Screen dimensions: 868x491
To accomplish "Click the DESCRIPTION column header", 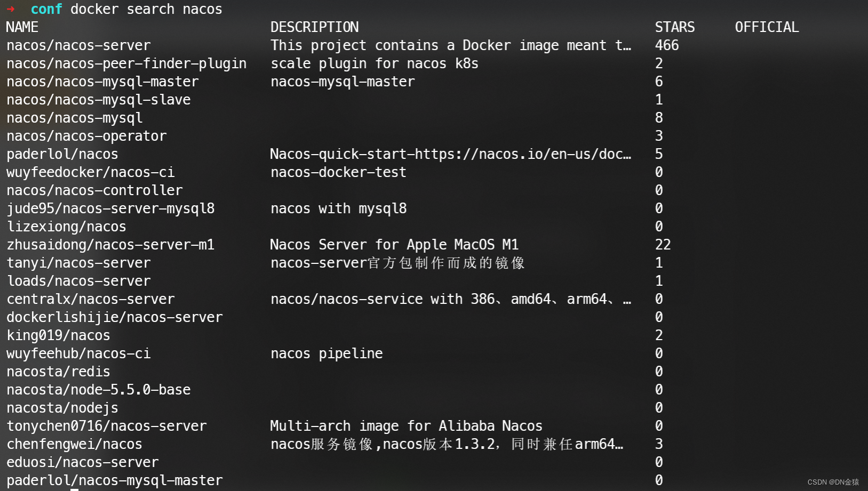I will (314, 27).
